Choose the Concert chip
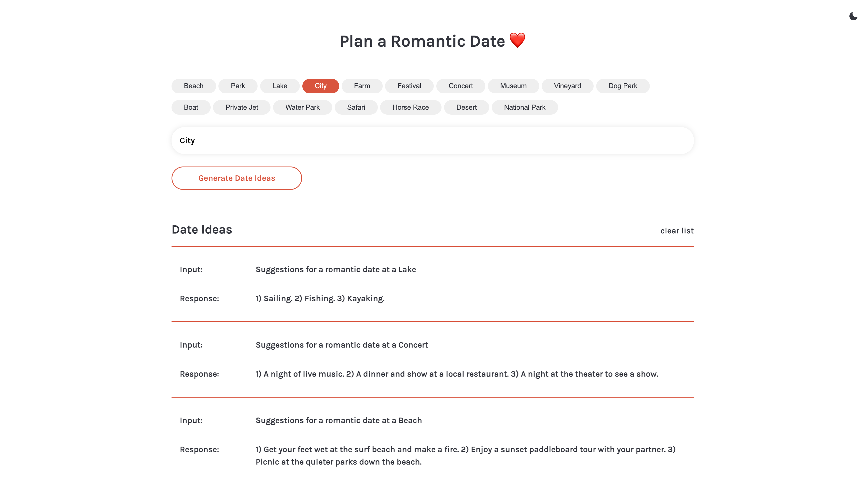The image size is (868, 485). point(460,86)
